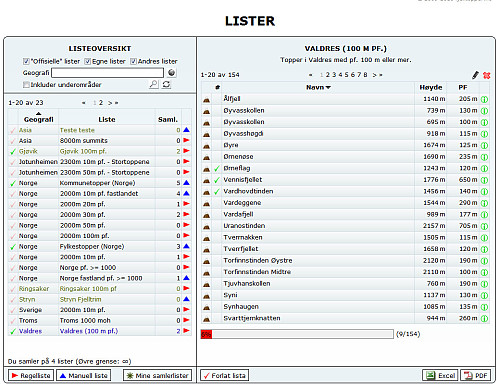Click blue triangle icon for Kommunetopper (Norge)

point(186,183)
